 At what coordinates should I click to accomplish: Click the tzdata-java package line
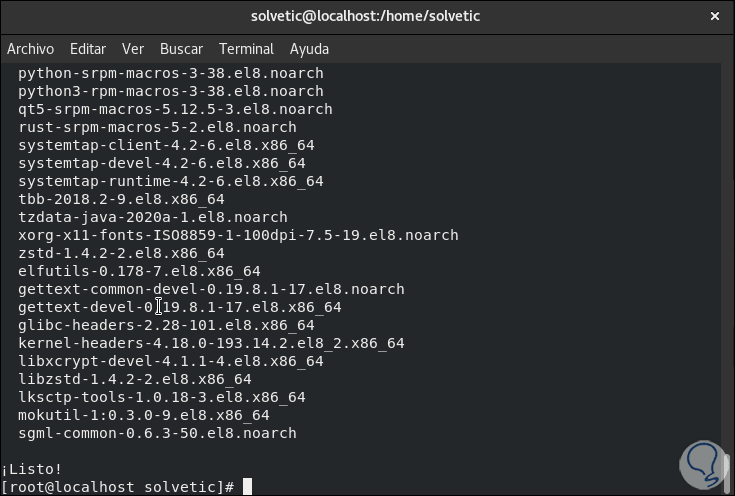[x=152, y=217]
